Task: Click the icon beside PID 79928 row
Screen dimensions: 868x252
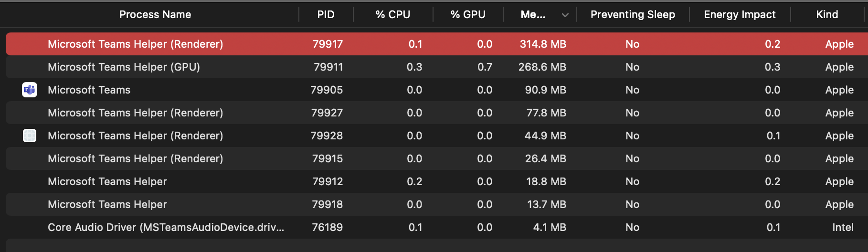Action: pos(30,136)
